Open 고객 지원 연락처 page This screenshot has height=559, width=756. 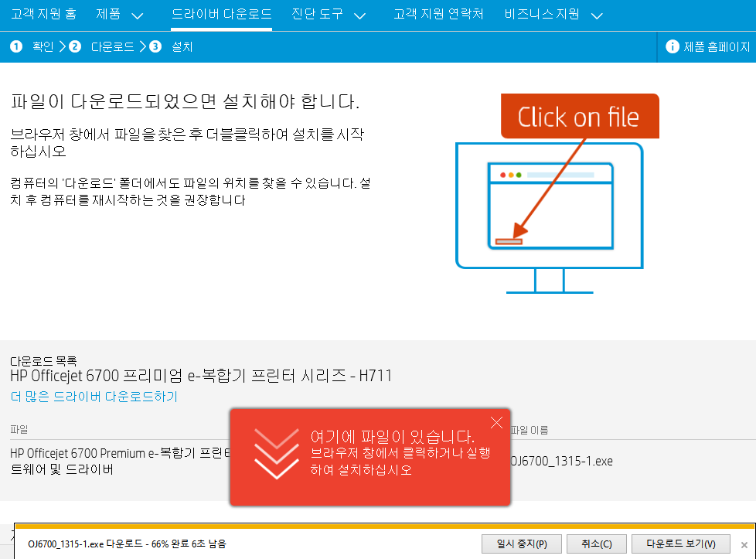click(x=438, y=14)
